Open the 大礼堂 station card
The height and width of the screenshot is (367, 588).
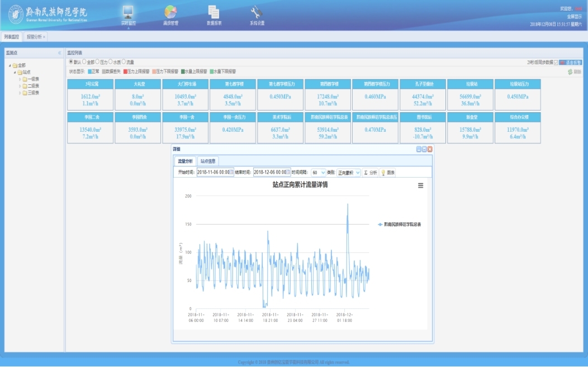138,94
